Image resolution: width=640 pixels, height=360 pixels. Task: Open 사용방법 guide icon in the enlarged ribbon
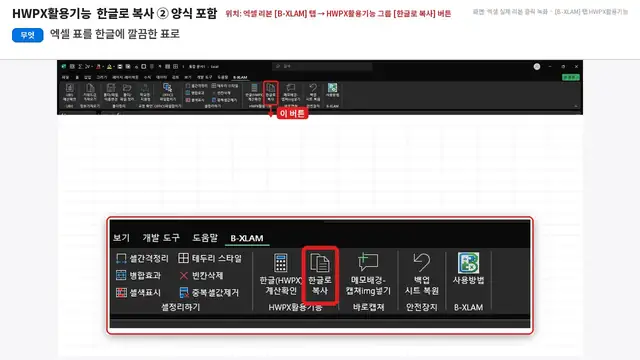(x=468, y=262)
